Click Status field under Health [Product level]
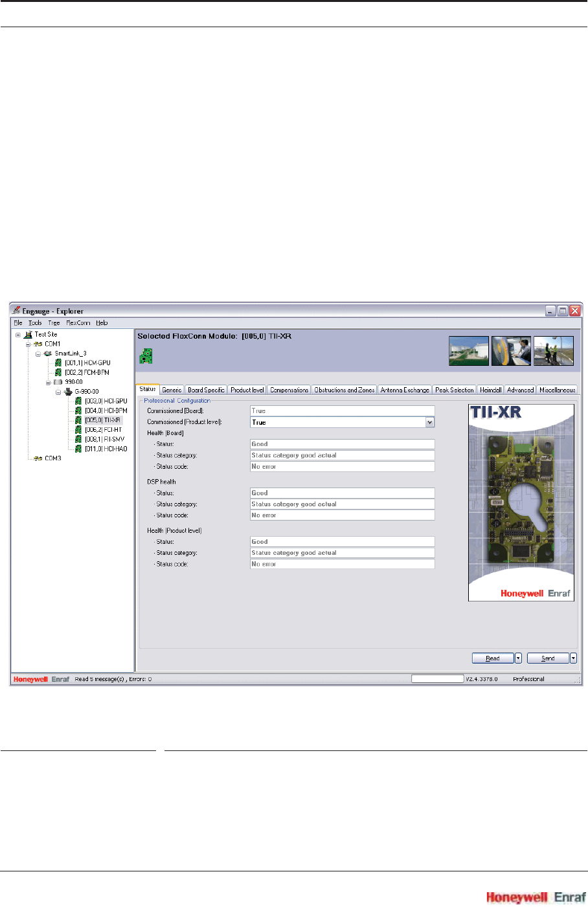The height and width of the screenshot is (909, 588). point(343,541)
